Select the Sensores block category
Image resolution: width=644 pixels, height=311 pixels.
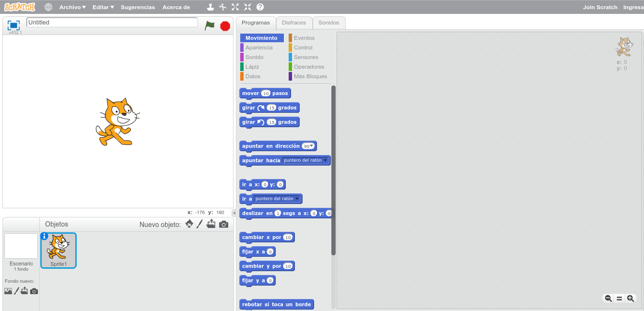[306, 57]
